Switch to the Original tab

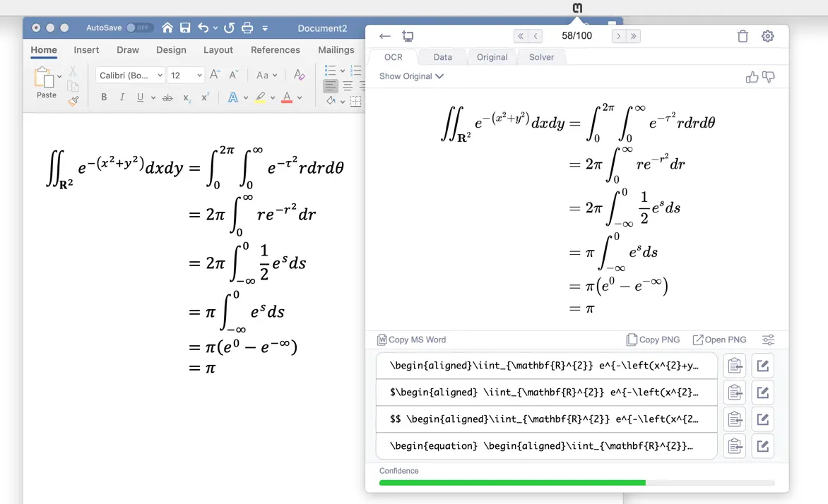492,57
